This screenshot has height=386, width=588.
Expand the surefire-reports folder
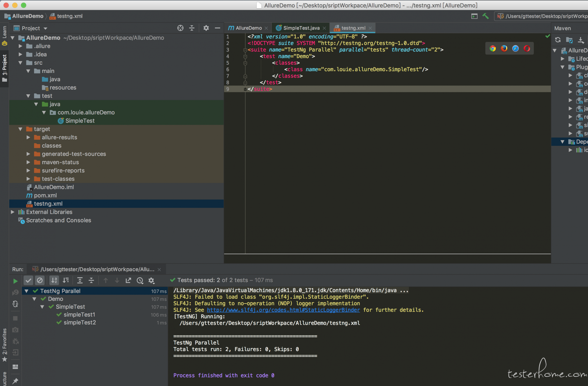[x=28, y=170]
